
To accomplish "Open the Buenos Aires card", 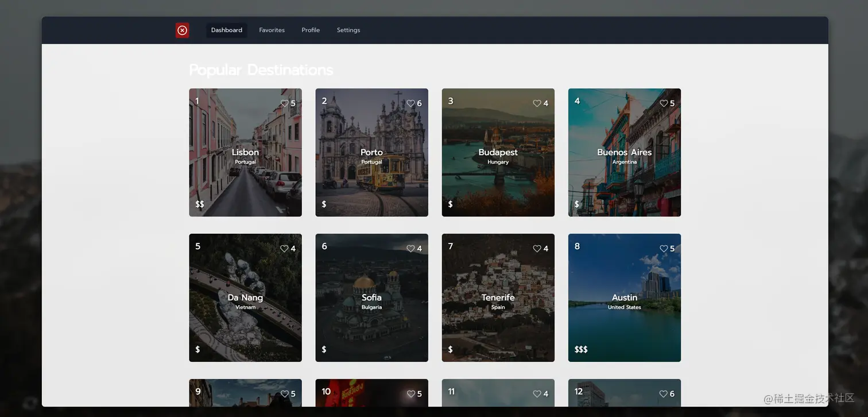I will [625, 152].
